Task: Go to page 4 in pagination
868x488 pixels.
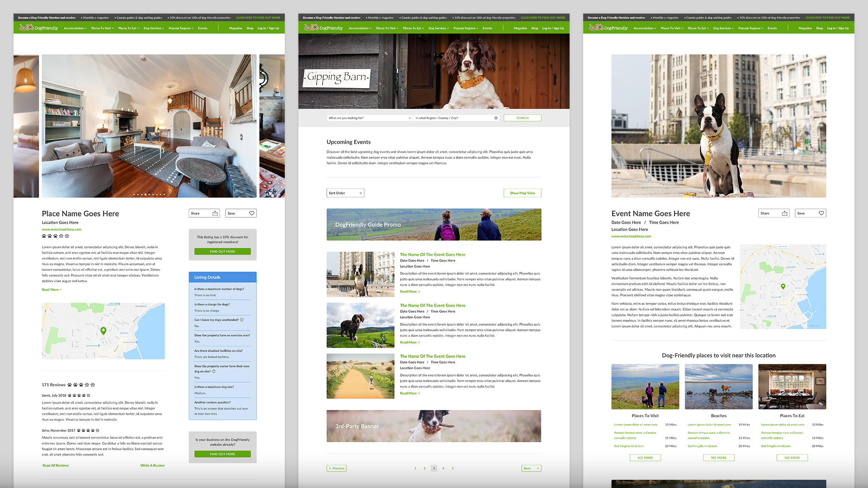Action: point(443,469)
